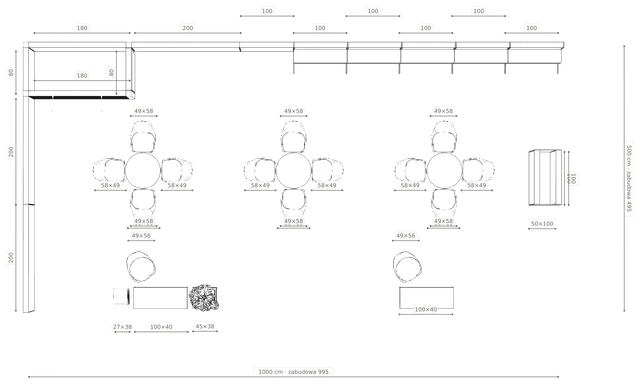Image resolution: width=640 pixels, height=384 pixels.
Task: Click the small 27×38 object beside the table
Action: click(122, 296)
